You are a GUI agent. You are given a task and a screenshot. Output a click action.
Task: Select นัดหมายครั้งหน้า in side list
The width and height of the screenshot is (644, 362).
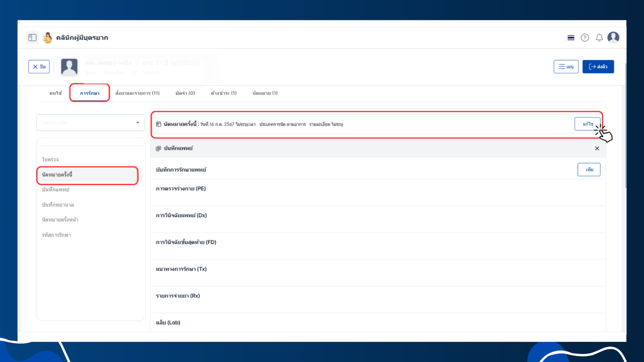tap(60, 220)
